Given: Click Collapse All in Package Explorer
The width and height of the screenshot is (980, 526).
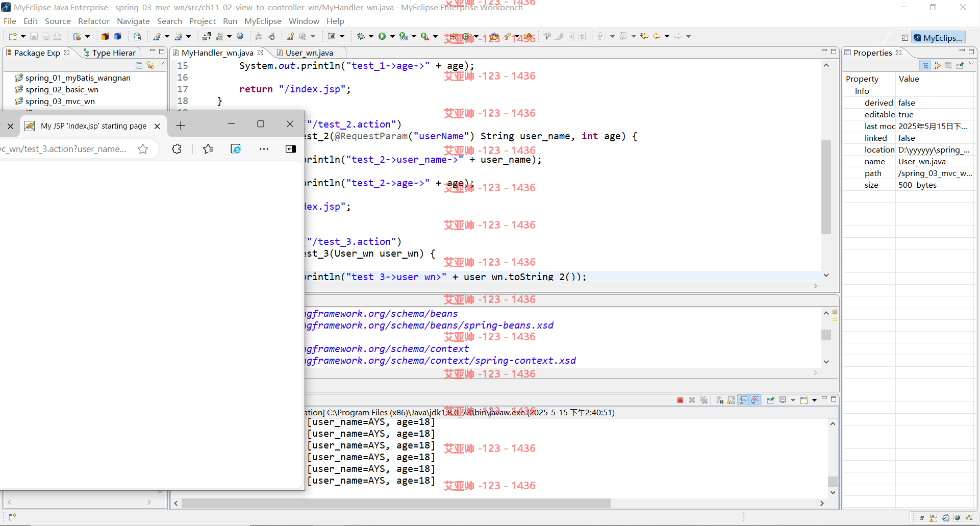Looking at the screenshot, I should click(x=139, y=65).
